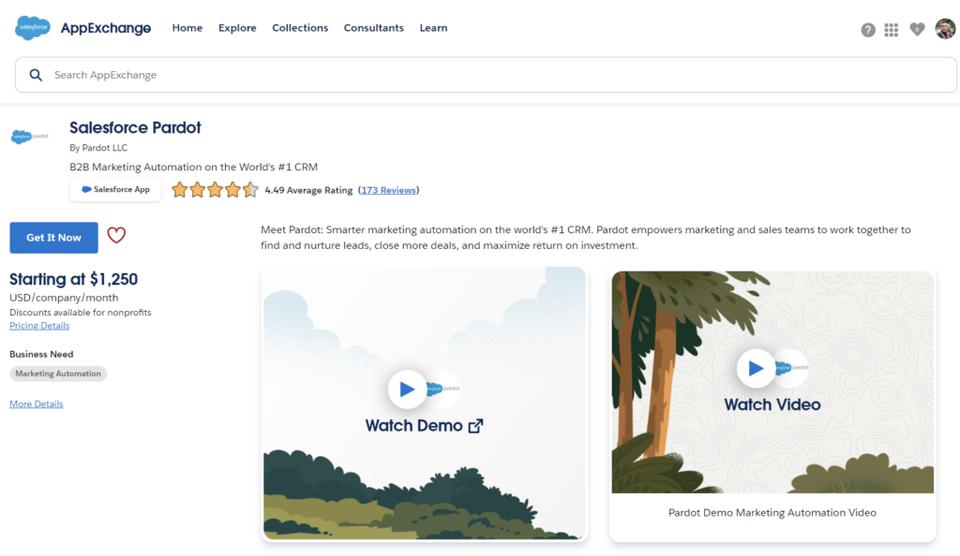This screenshot has width=960, height=556.
Task: Open the Pricing Details link
Action: [x=39, y=326]
